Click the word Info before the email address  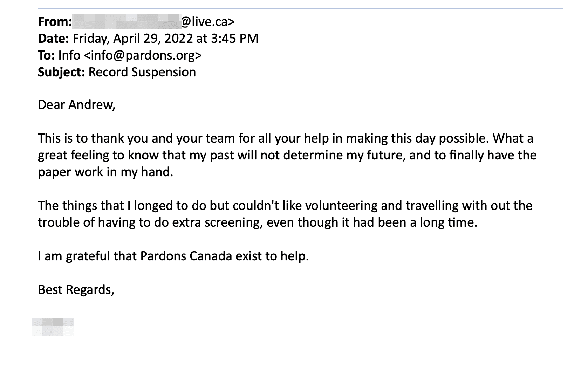pos(69,55)
